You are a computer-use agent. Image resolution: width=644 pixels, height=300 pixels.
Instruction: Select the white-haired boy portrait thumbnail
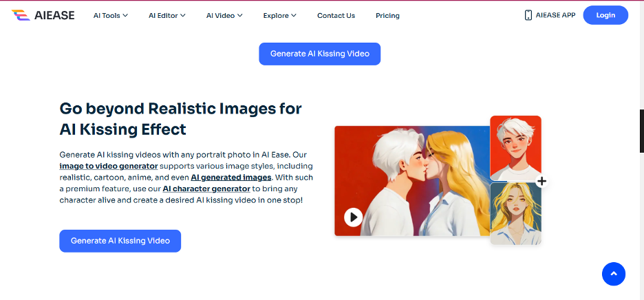click(515, 148)
